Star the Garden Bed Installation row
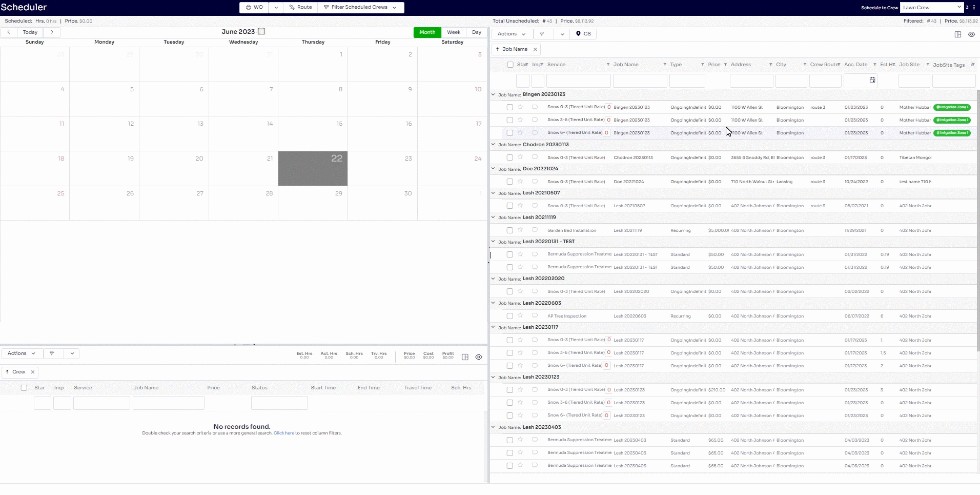980x495 pixels. click(x=520, y=230)
